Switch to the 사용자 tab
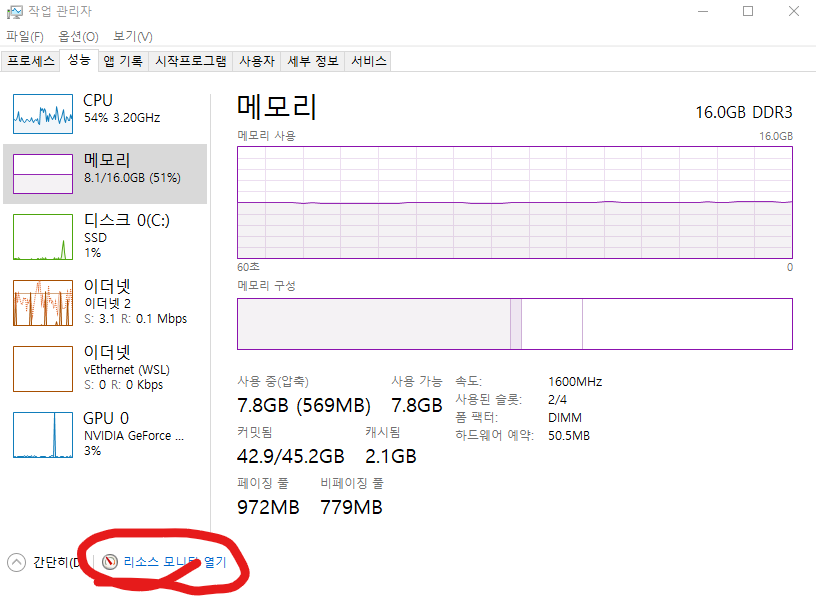Image resolution: width=816 pixels, height=597 pixels. tap(256, 61)
